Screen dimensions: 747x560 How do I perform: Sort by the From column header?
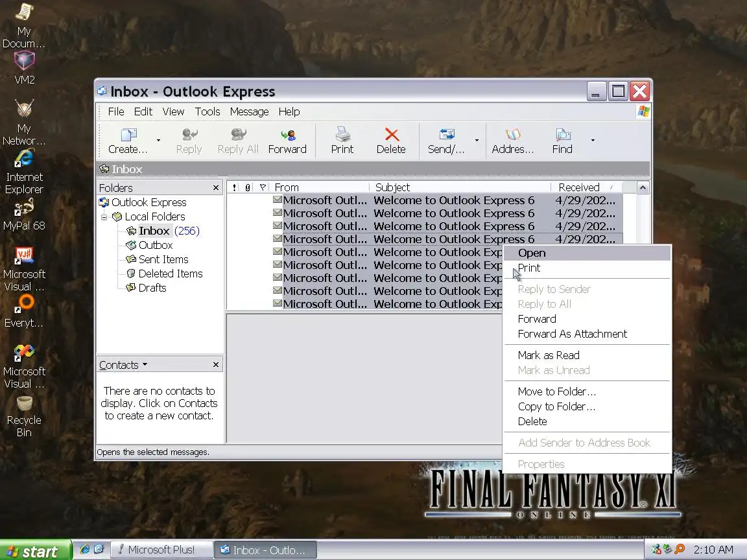coord(319,187)
